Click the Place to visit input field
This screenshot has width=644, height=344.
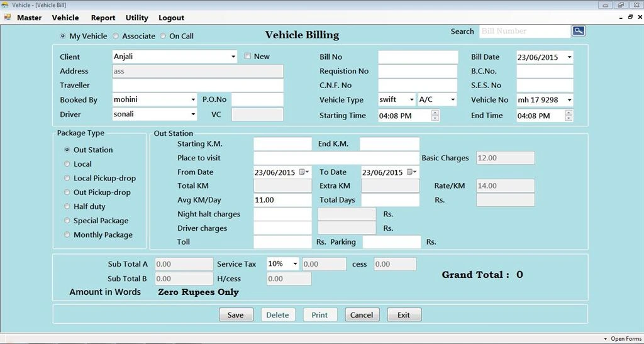[336, 158]
